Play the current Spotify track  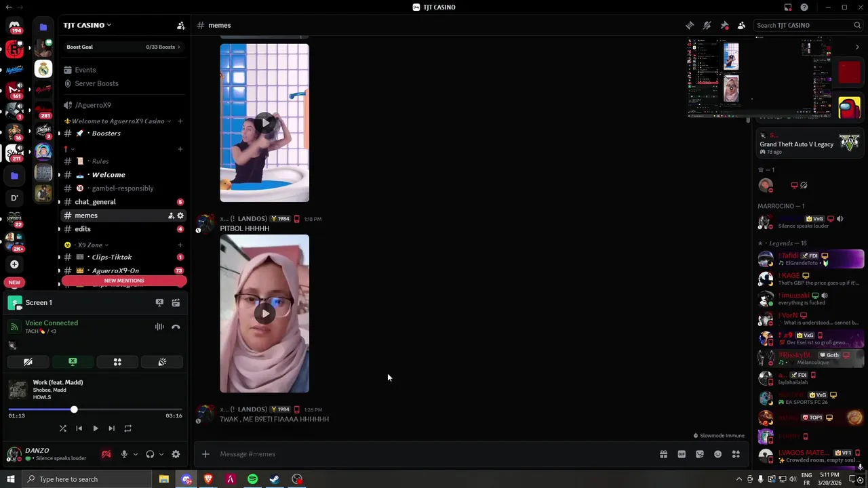(95, 428)
